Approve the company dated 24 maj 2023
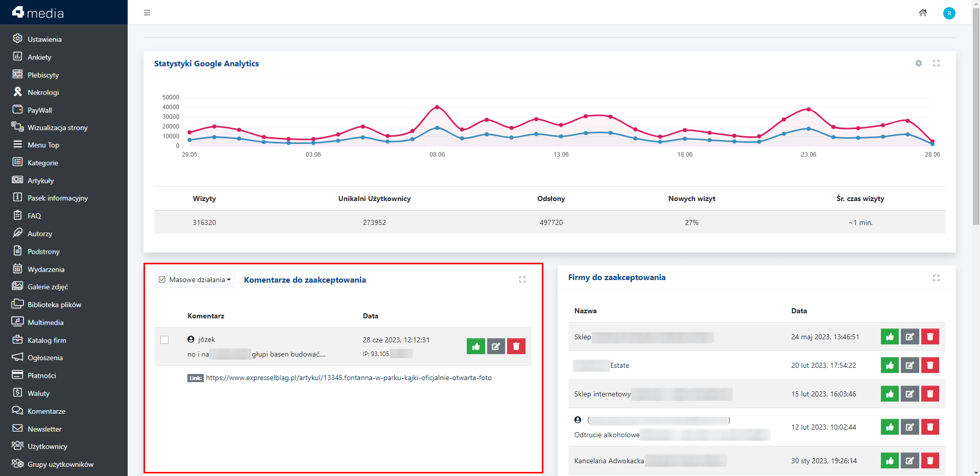980x476 pixels. click(890, 337)
